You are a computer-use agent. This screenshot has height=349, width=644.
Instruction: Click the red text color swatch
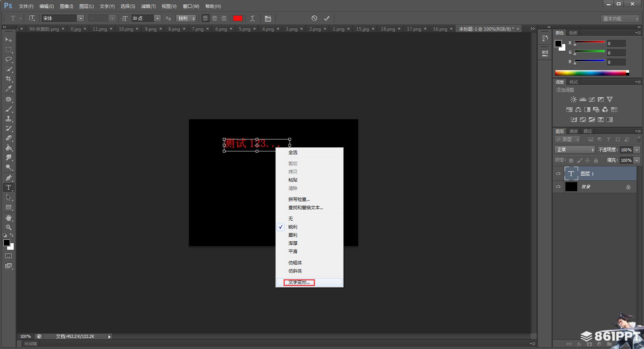(237, 18)
